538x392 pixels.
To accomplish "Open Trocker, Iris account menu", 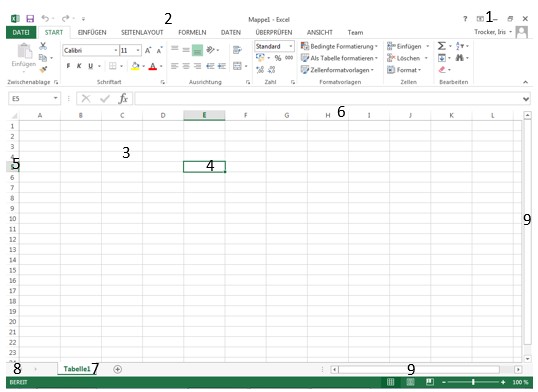I will click(x=493, y=32).
